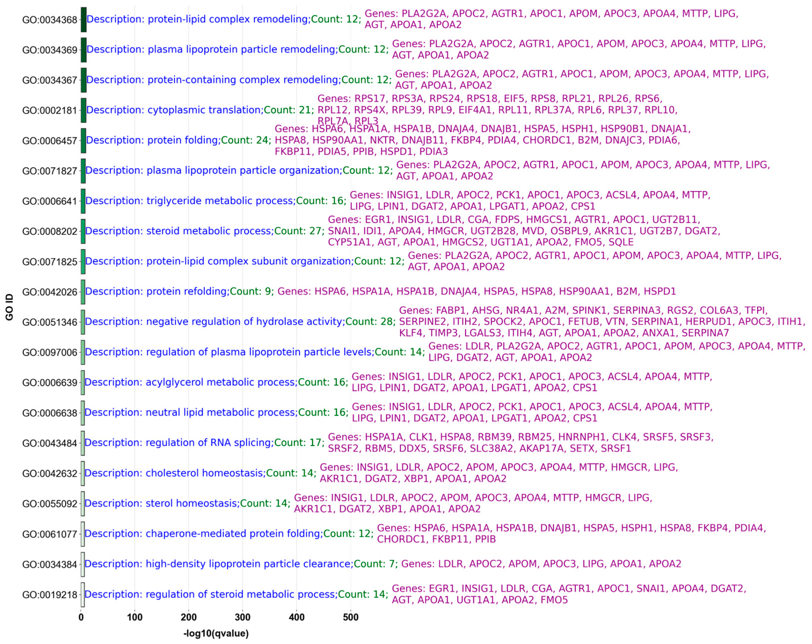This screenshot has width=812, height=644.
Task: Click the dark green GO:0034369 bar
Action: 83,50
